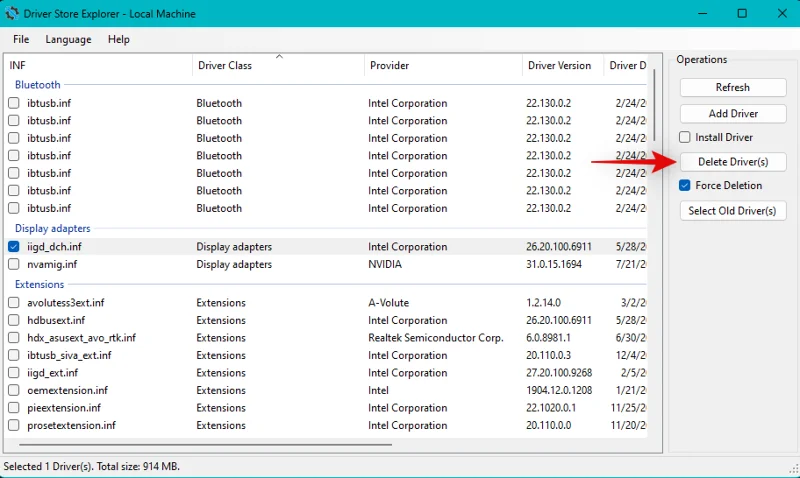Click the Refresh button
800x478 pixels.
(733, 87)
